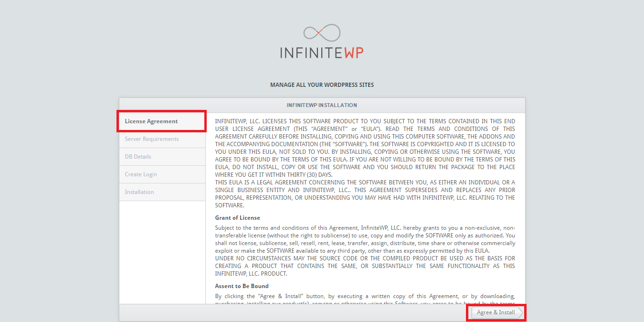The width and height of the screenshot is (644, 322).
Task: Open the DB Details step
Action: point(162,157)
